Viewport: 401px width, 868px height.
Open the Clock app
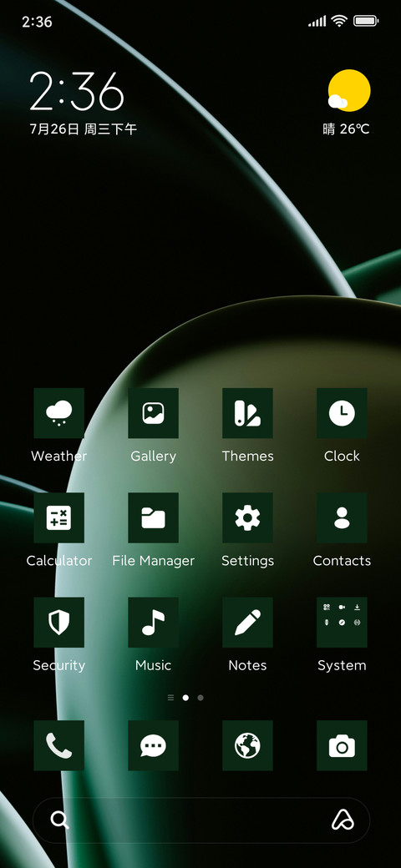[x=342, y=413]
